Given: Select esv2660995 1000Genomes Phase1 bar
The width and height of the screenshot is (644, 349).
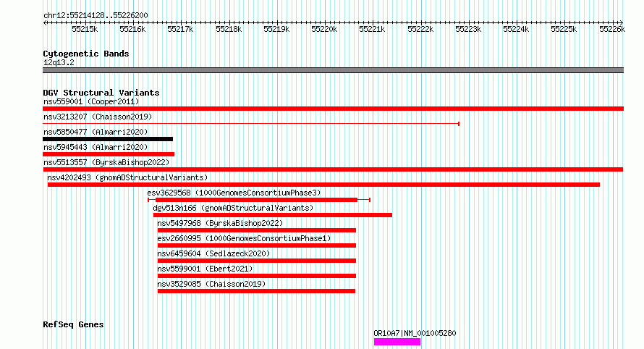Looking at the screenshot, I should click(x=257, y=245).
